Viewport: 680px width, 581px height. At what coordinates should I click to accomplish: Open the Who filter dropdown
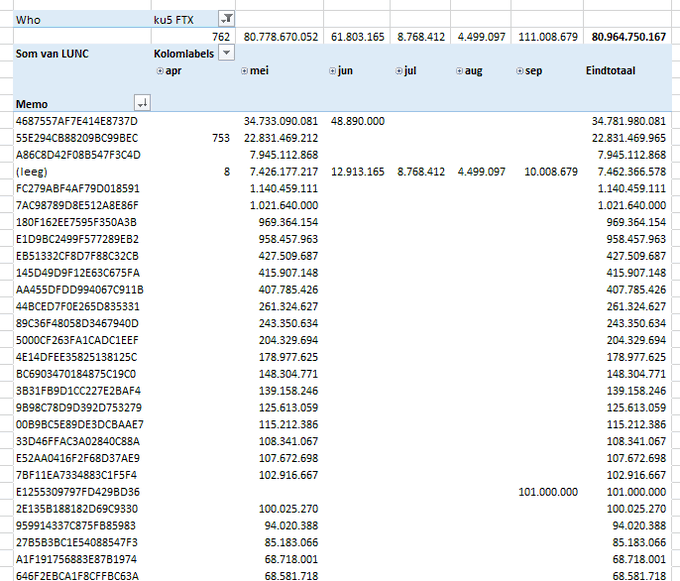point(227,19)
